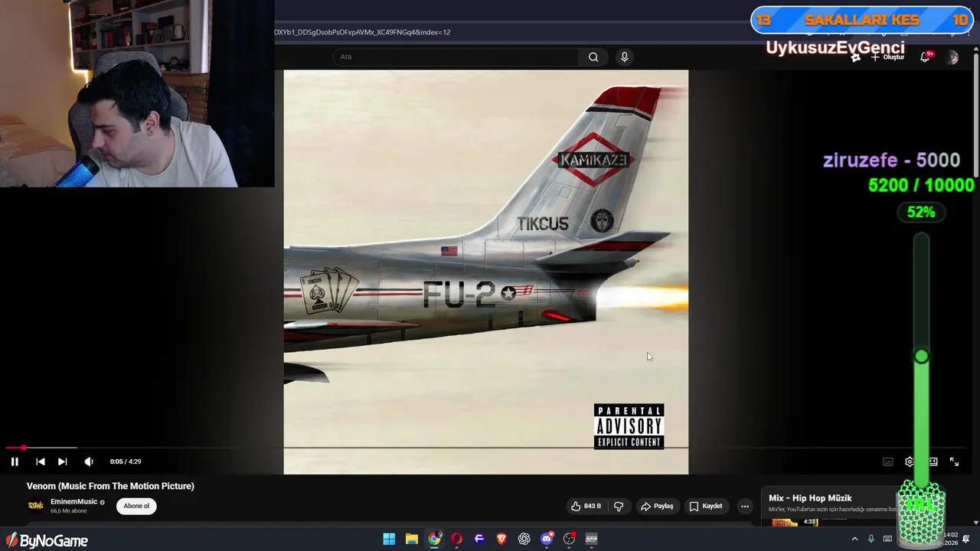The height and width of the screenshot is (551, 980).
Task: Click the time display 0:05 / 4:29
Action: tap(126, 461)
